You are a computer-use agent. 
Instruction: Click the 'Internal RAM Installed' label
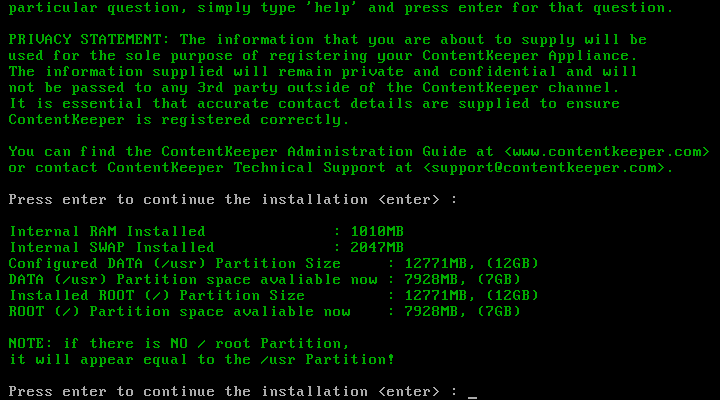[x=107, y=231]
